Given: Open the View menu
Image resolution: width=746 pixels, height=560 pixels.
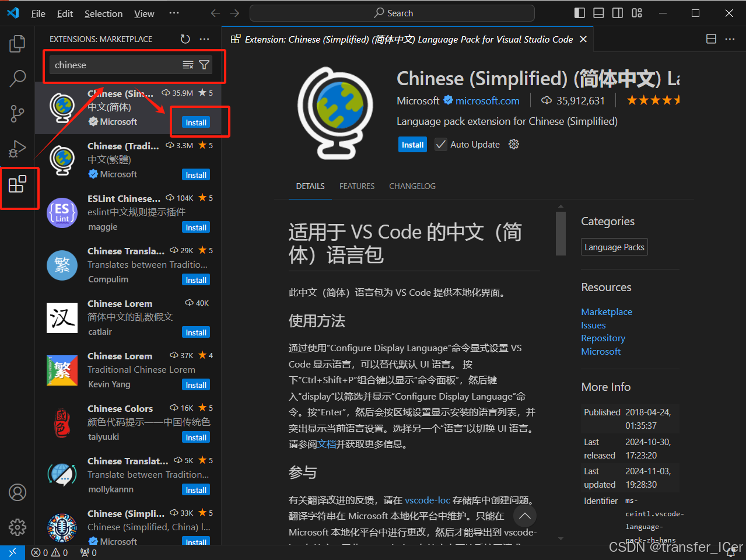Looking at the screenshot, I should 143,13.
